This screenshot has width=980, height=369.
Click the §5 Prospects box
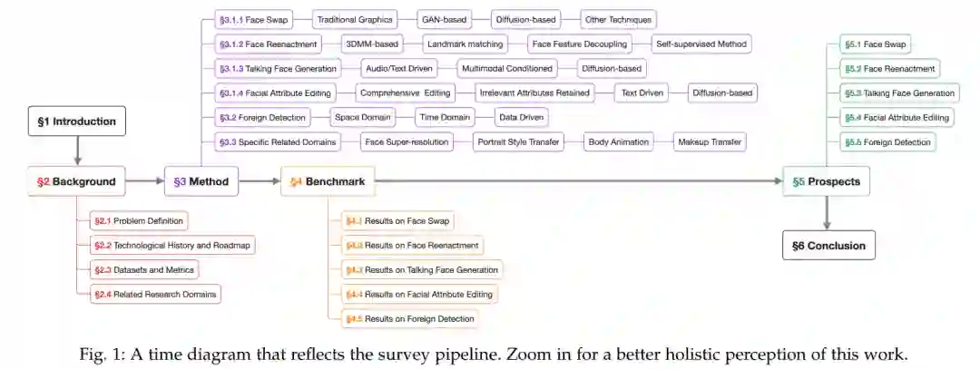[826, 182]
